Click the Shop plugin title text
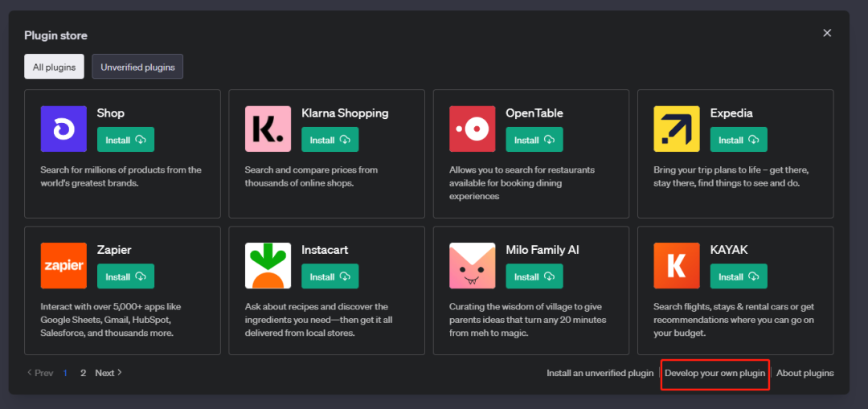868x409 pixels. tap(111, 113)
